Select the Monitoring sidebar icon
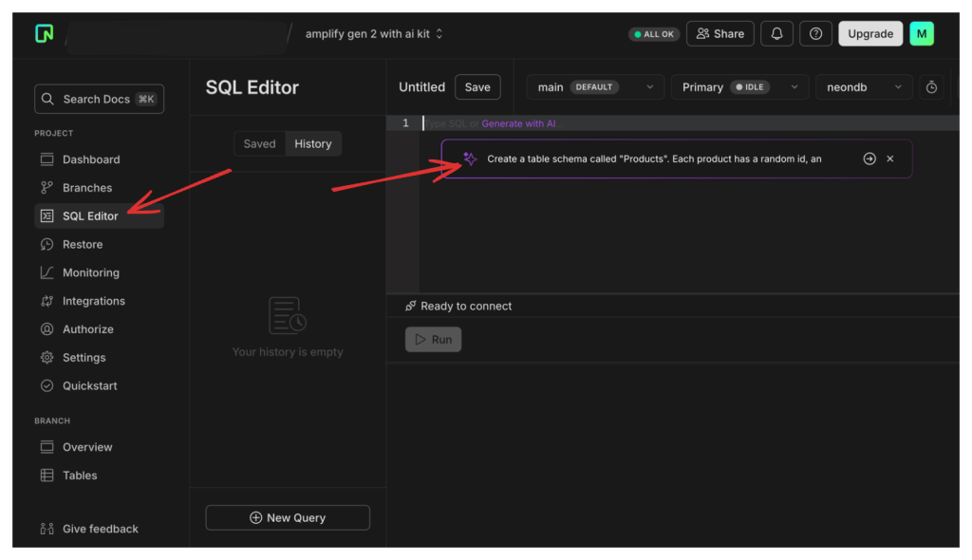 click(x=48, y=272)
